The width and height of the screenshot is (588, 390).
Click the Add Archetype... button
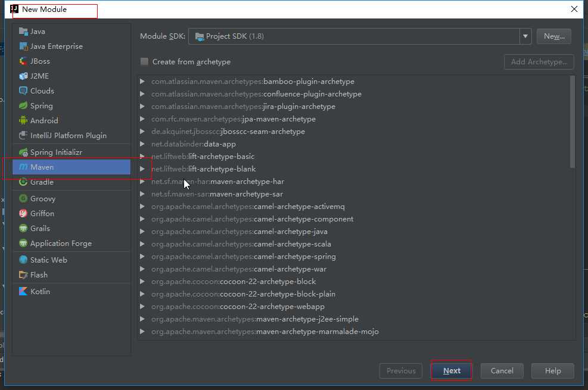(539, 62)
